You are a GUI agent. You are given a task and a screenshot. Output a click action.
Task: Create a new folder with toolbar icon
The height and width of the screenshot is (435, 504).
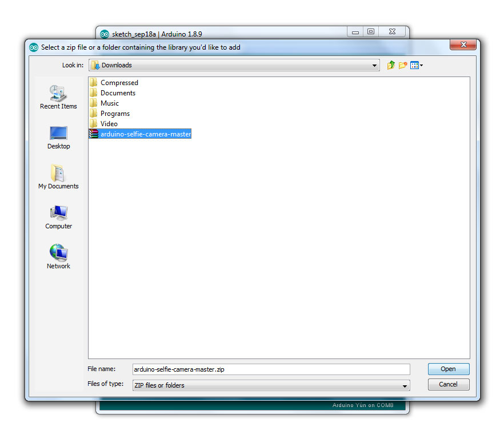point(403,65)
